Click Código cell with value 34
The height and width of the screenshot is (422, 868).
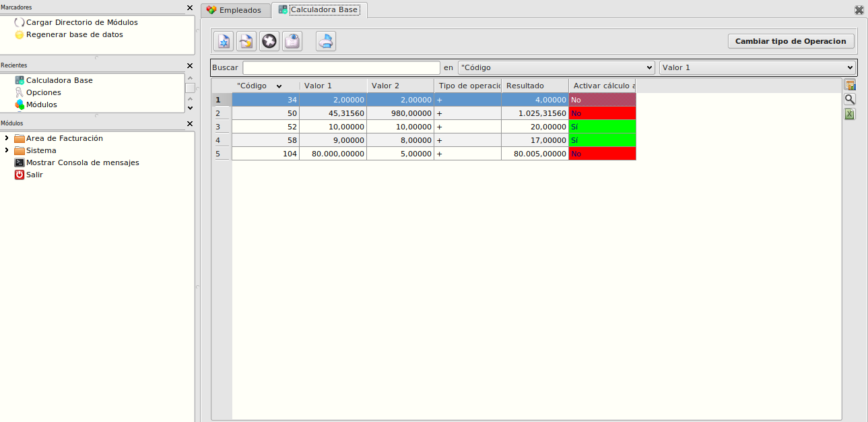click(266, 100)
